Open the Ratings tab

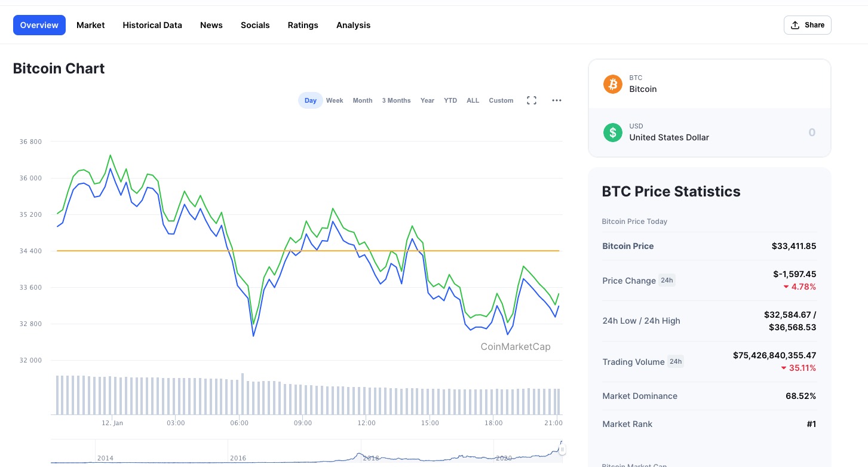pyautogui.click(x=303, y=25)
